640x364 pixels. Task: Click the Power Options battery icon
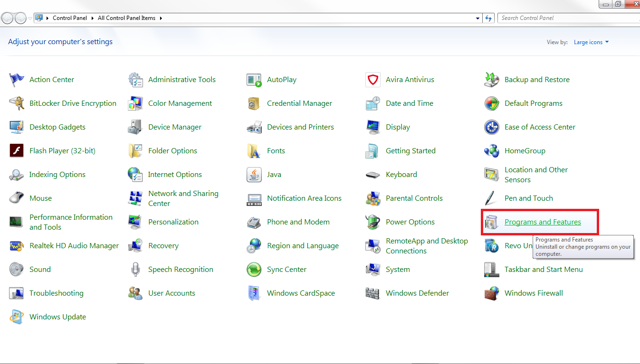tap(373, 222)
